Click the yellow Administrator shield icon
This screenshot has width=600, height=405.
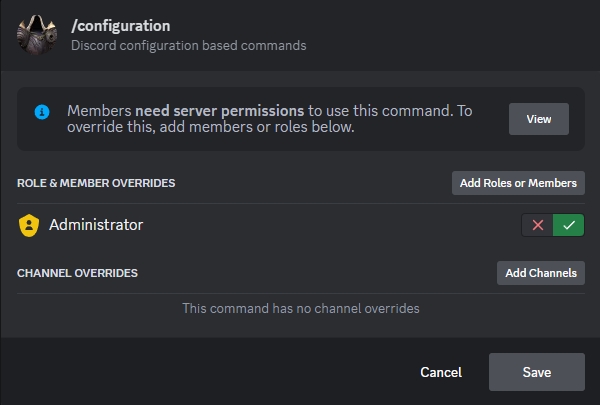29,226
